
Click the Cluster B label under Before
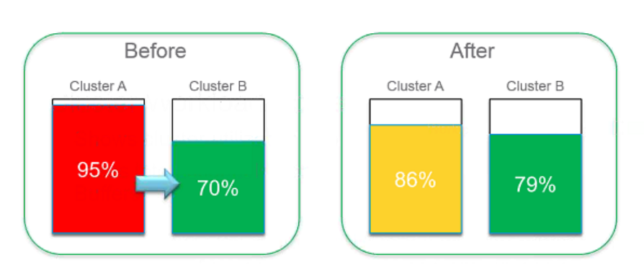(x=218, y=86)
